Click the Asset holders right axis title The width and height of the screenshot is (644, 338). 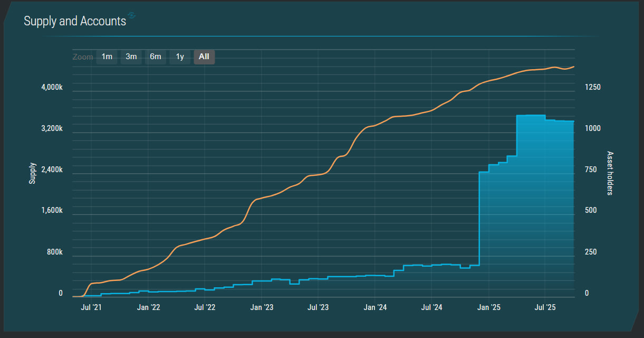(x=610, y=173)
